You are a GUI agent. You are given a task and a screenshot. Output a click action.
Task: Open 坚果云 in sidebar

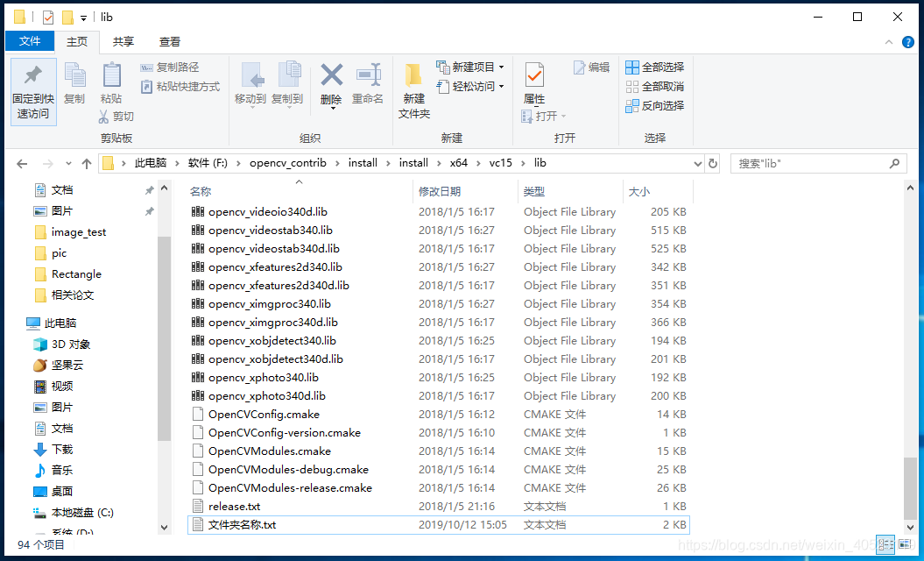[59, 366]
